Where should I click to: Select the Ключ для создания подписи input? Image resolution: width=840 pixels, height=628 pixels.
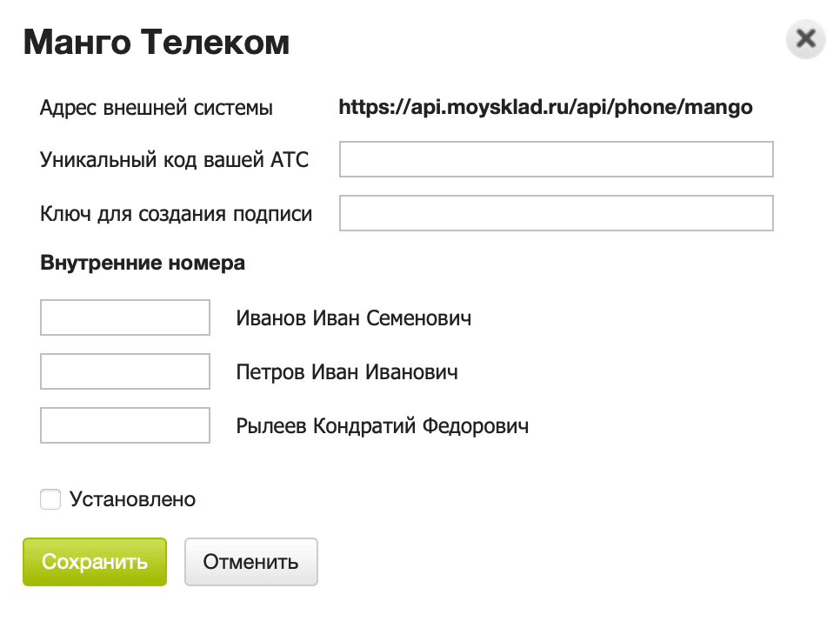pyautogui.click(x=556, y=213)
